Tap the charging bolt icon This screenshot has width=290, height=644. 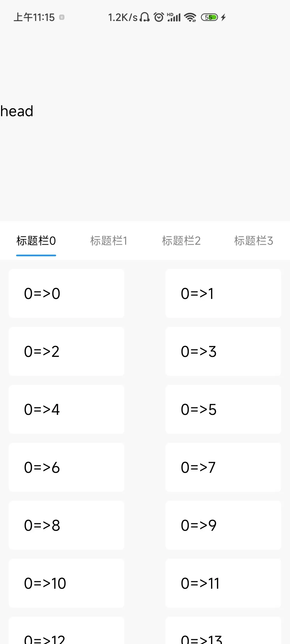click(x=223, y=17)
